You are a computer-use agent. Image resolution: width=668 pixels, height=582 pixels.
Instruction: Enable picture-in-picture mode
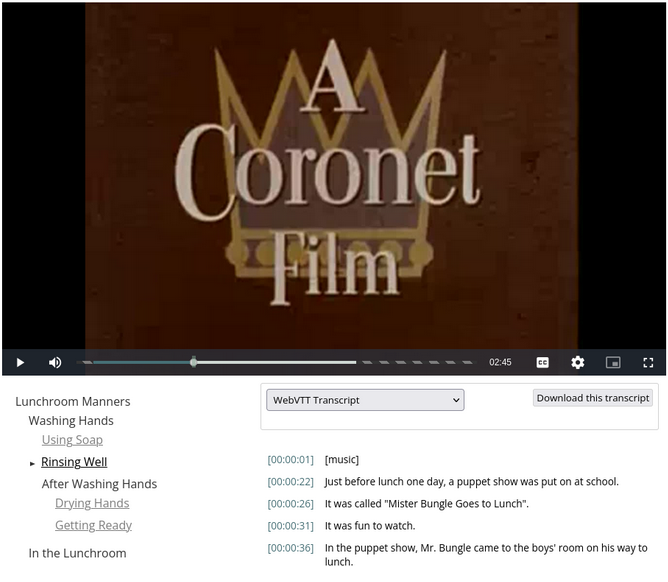(x=613, y=362)
